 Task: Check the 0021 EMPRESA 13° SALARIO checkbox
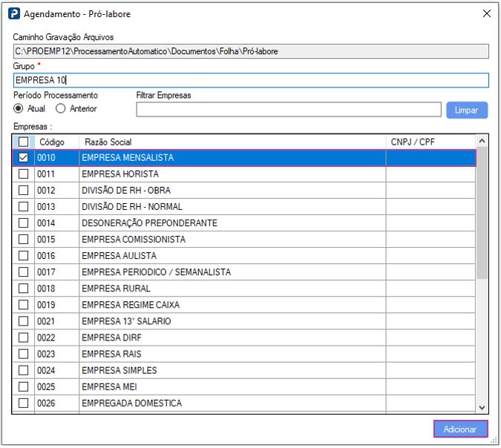tap(23, 321)
